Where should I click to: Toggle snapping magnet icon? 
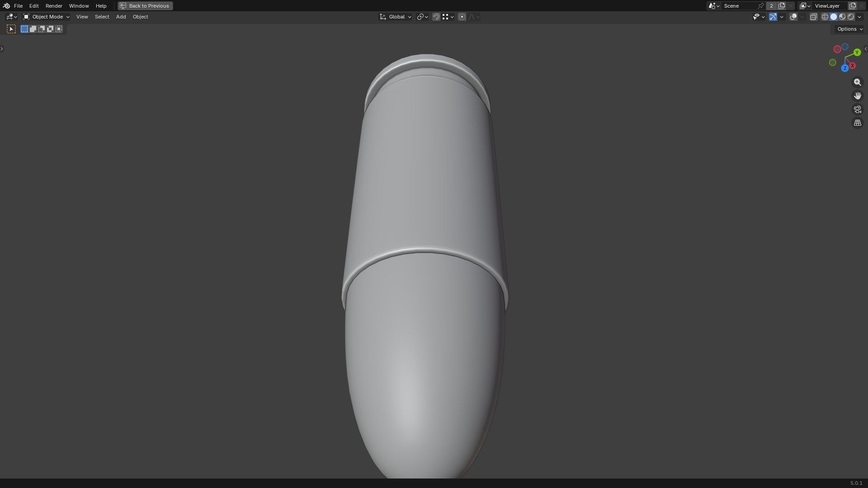tap(436, 17)
